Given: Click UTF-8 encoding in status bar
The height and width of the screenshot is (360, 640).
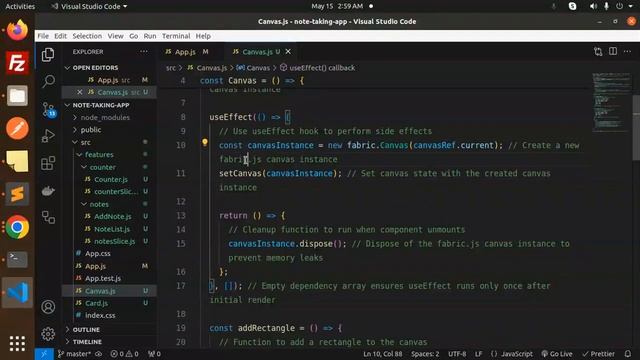Looking at the screenshot, I should point(457,354).
